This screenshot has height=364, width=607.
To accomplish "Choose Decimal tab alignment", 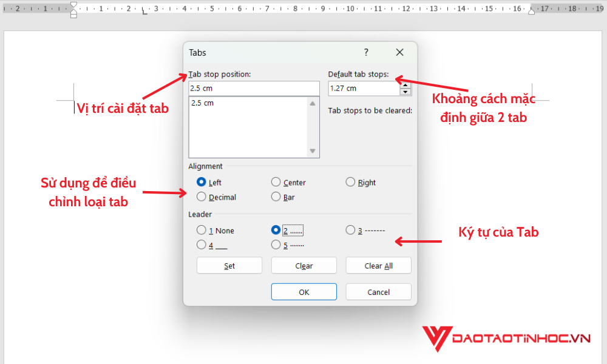I will [x=202, y=197].
